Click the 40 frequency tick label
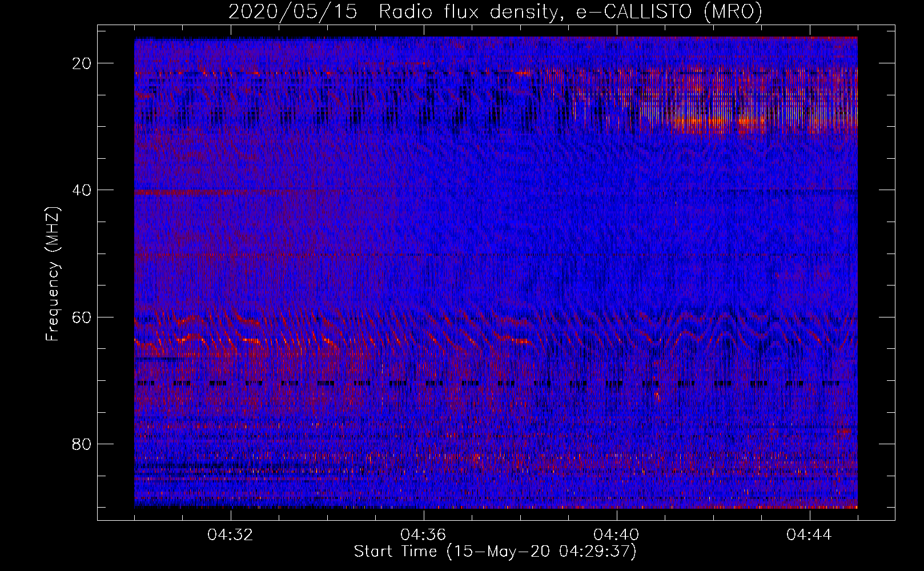This screenshot has height=571, width=924. pyautogui.click(x=82, y=190)
